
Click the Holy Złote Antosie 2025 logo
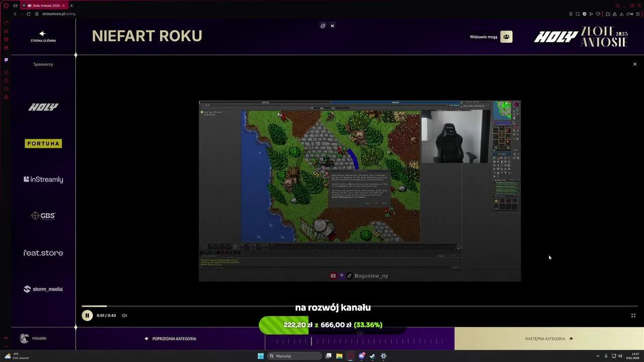(x=581, y=37)
